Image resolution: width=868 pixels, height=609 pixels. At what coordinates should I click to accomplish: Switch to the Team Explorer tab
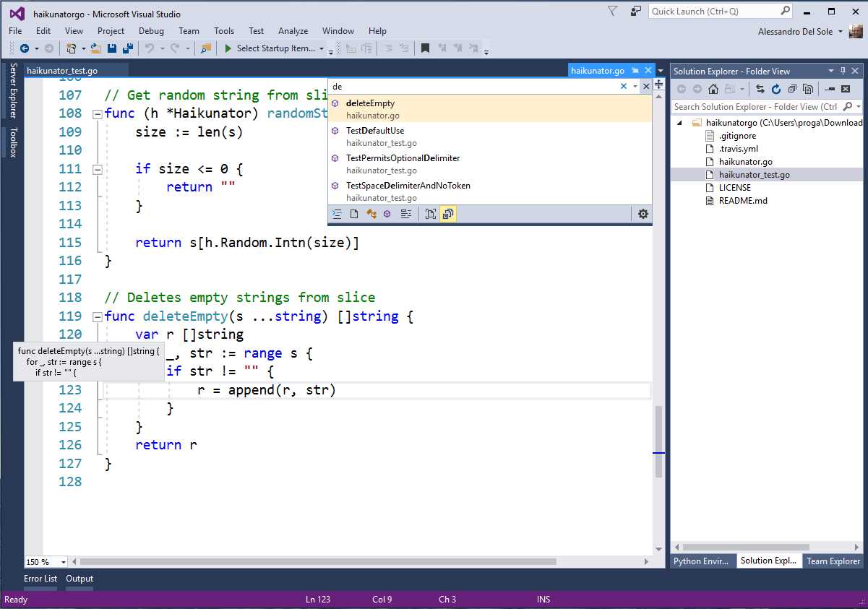tap(833, 561)
